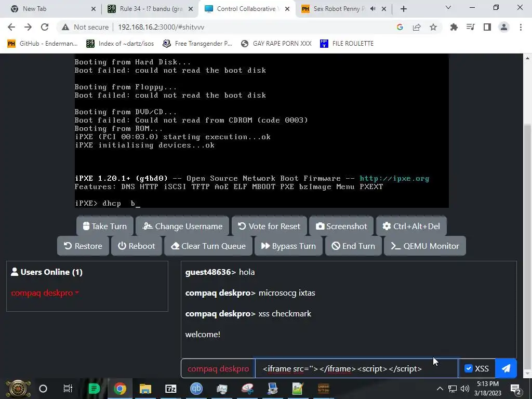The height and width of the screenshot is (399, 532).
Task: Open GitHub - Enderman bookmark
Action: point(43,44)
